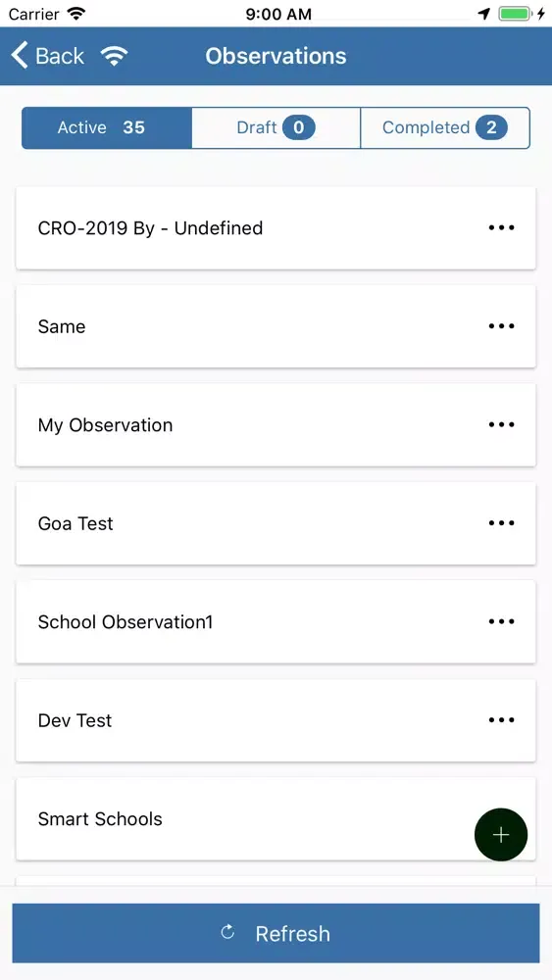This screenshot has width=552, height=980.
Task: Open three-dot menu for My Observation
Action: tap(501, 424)
